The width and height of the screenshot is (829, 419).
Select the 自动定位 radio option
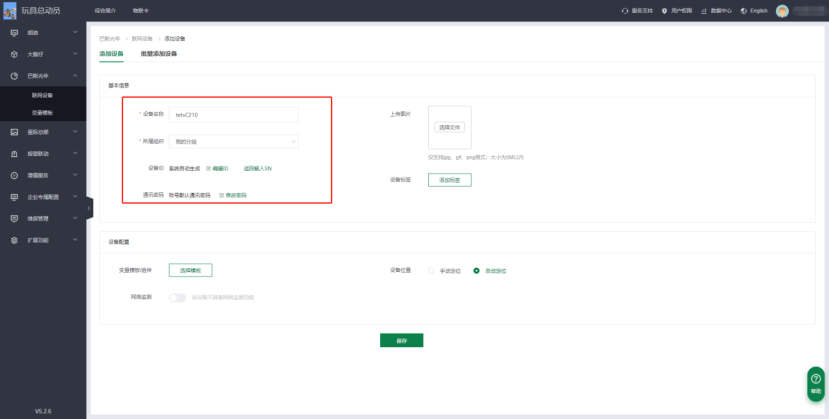(476, 270)
